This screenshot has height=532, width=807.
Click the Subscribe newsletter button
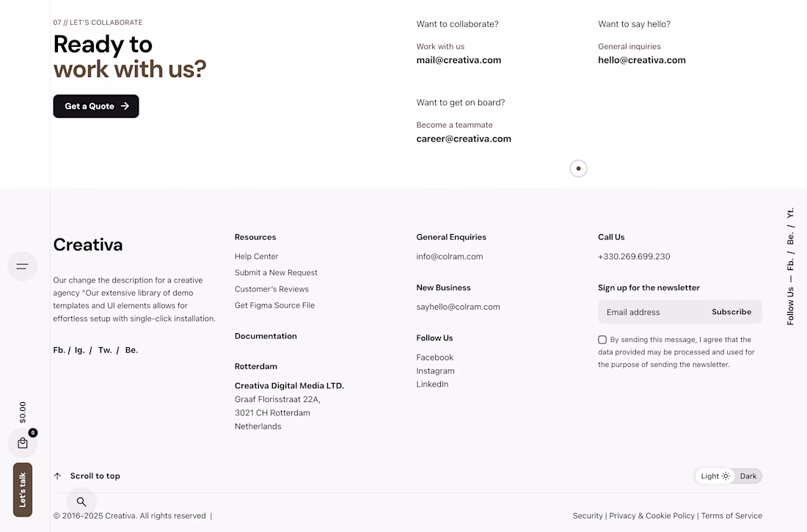coord(731,312)
